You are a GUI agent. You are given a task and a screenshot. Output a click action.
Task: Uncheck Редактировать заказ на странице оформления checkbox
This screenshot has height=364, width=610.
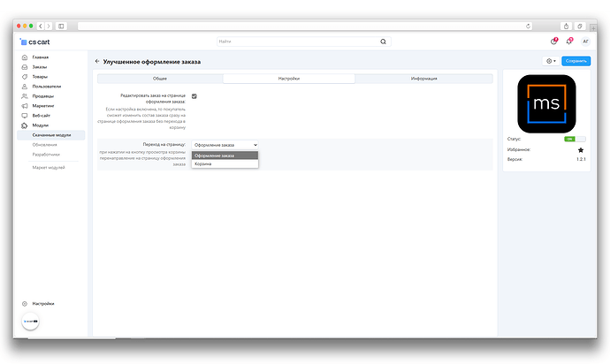194,96
